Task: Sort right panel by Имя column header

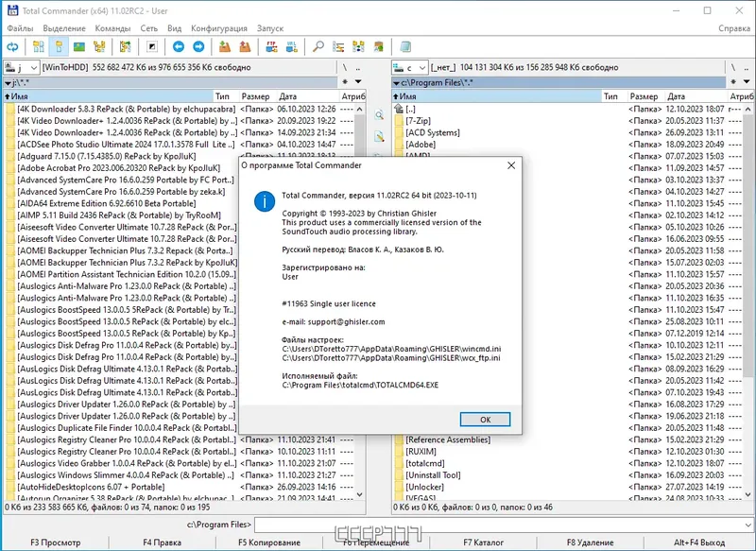Action: pos(495,96)
